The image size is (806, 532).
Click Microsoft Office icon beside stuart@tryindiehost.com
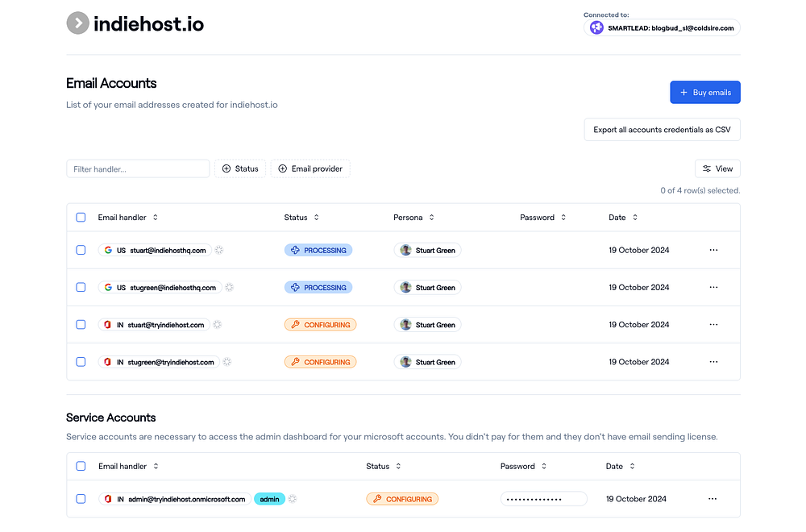(106, 325)
